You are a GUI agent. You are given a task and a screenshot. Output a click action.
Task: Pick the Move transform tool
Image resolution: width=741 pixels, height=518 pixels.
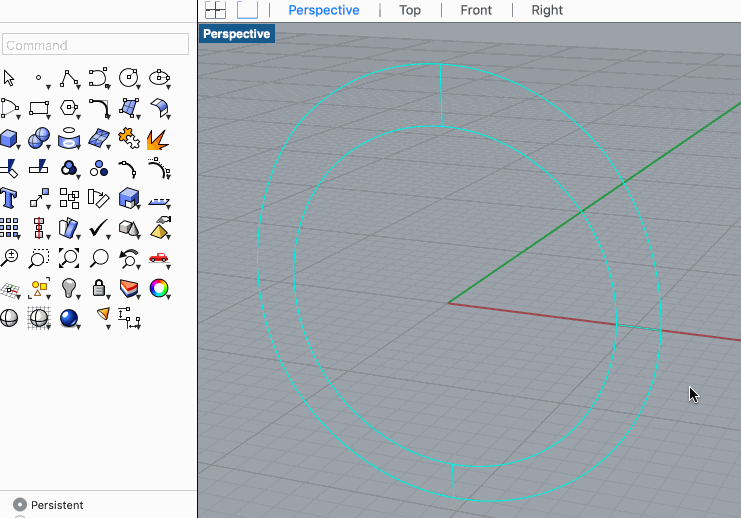tap(39, 199)
